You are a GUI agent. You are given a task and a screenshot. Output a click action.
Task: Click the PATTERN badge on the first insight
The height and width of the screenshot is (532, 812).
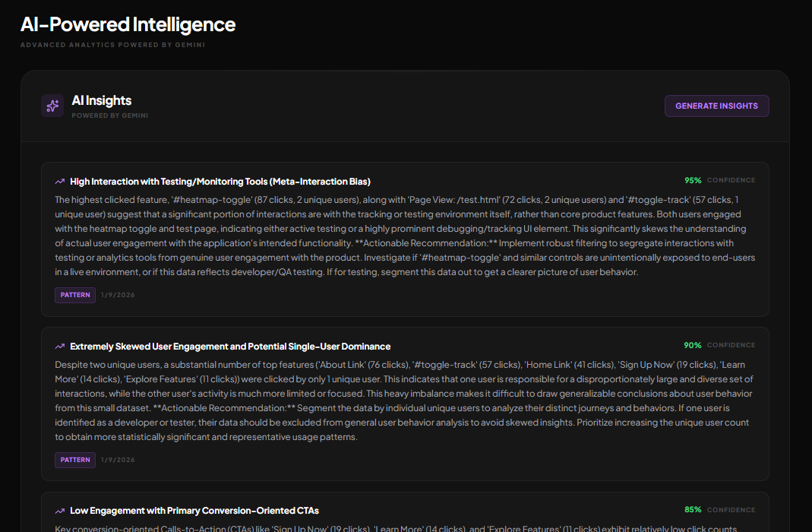click(x=74, y=295)
